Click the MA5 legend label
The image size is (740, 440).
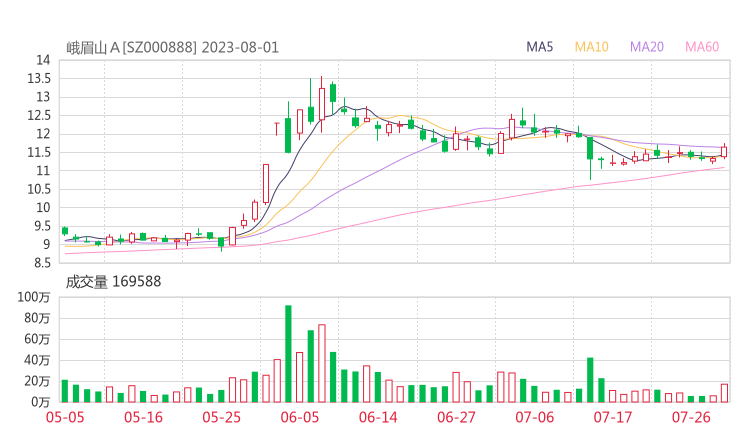tap(539, 47)
